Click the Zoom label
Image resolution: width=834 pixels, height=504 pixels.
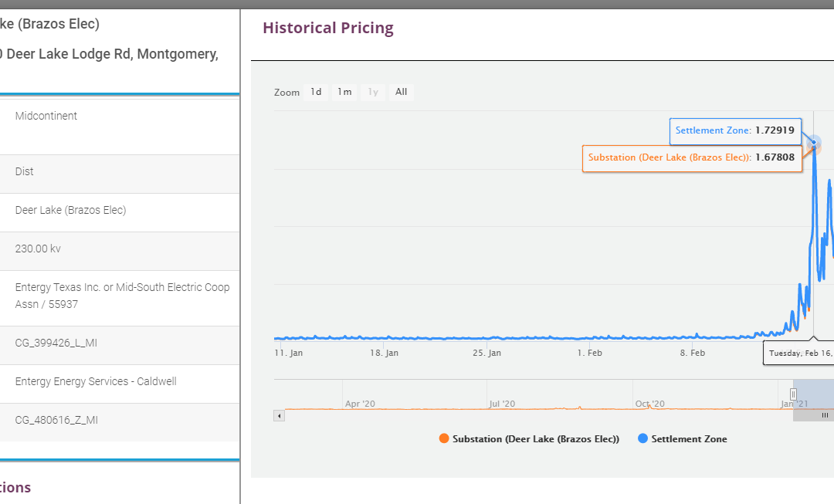[x=286, y=93]
